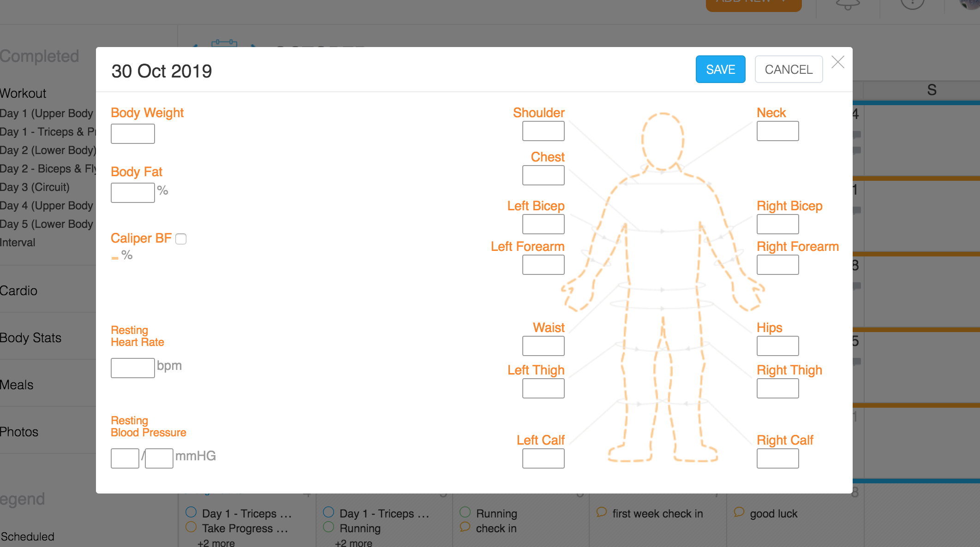Click the Shoulder measurement field

543,131
